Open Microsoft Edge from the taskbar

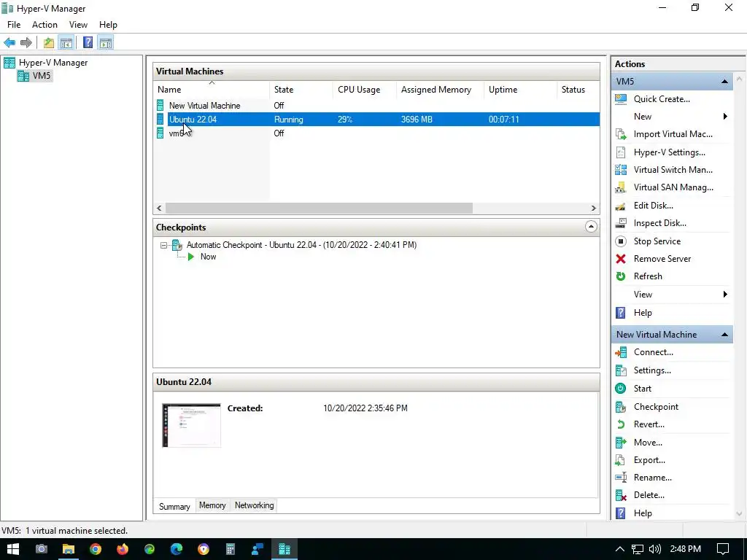click(x=177, y=549)
